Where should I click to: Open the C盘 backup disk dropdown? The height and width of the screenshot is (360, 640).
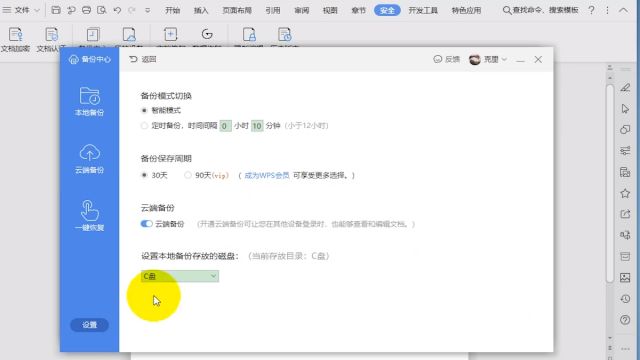point(180,276)
